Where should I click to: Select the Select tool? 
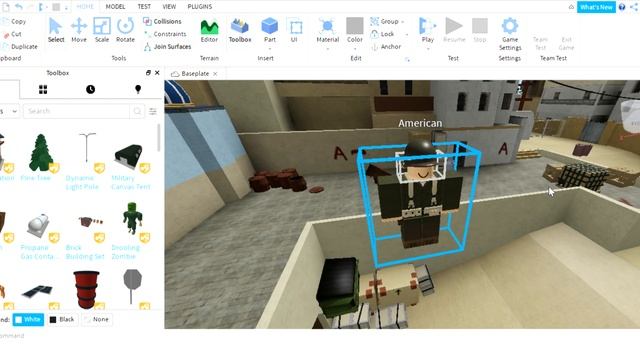pyautogui.click(x=56, y=30)
